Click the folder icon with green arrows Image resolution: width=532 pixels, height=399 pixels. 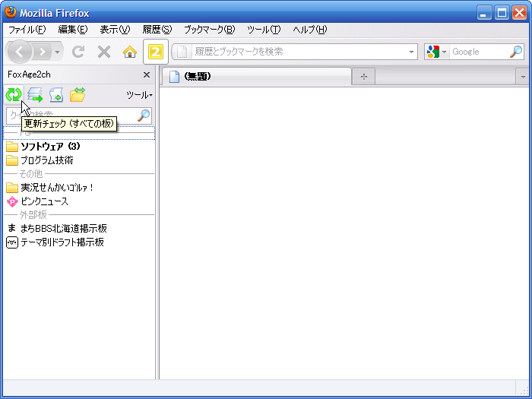(78, 95)
